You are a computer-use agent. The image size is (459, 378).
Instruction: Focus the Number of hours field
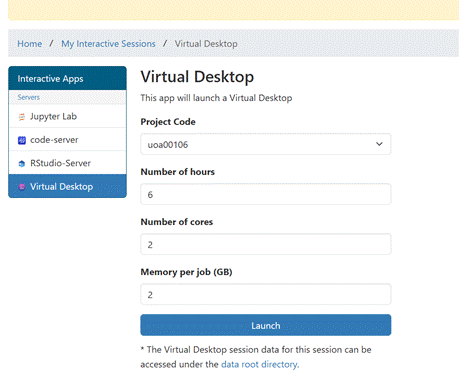click(266, 194)
